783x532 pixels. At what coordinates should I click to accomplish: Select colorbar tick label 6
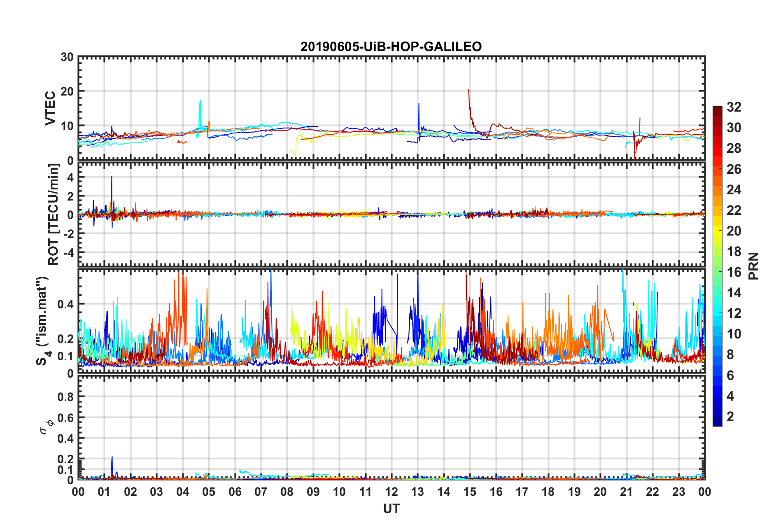click(x=730, y=375)
